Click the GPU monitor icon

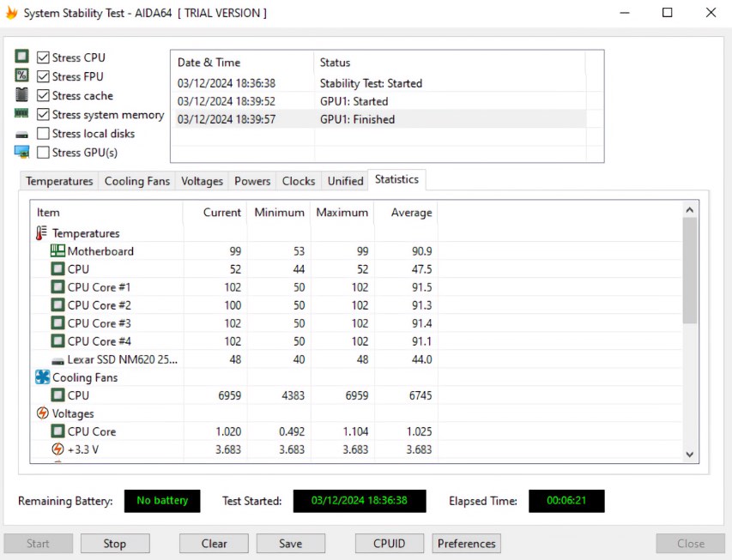21,152
